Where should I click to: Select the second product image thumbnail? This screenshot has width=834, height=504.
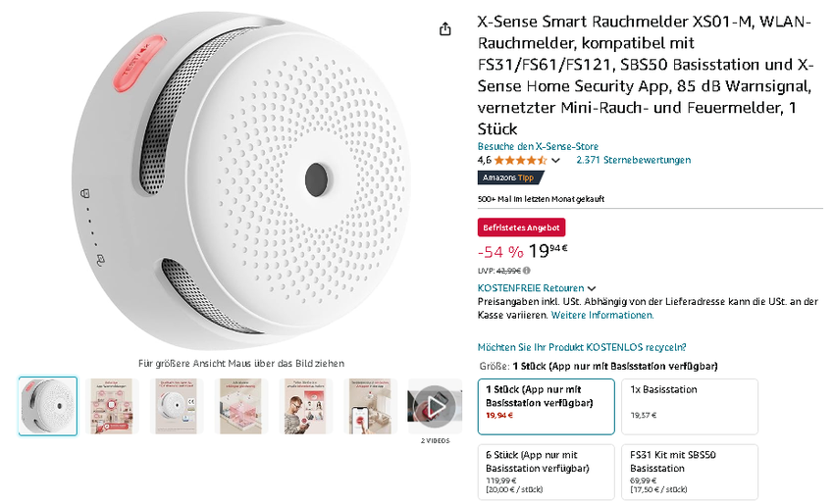(x=112, y=406)
